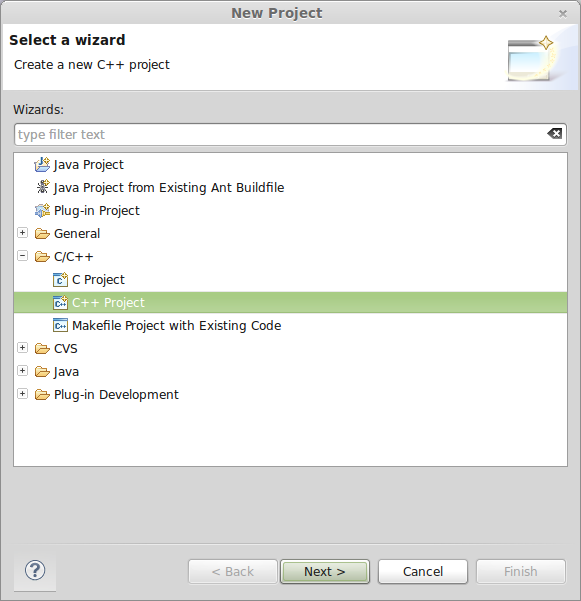
Task: Clear the filter text with the erase icon
Action: [x=555, y=133]
